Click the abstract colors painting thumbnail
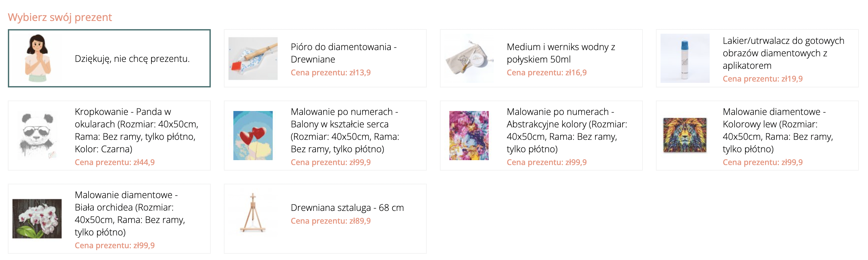 pos(469,135)
